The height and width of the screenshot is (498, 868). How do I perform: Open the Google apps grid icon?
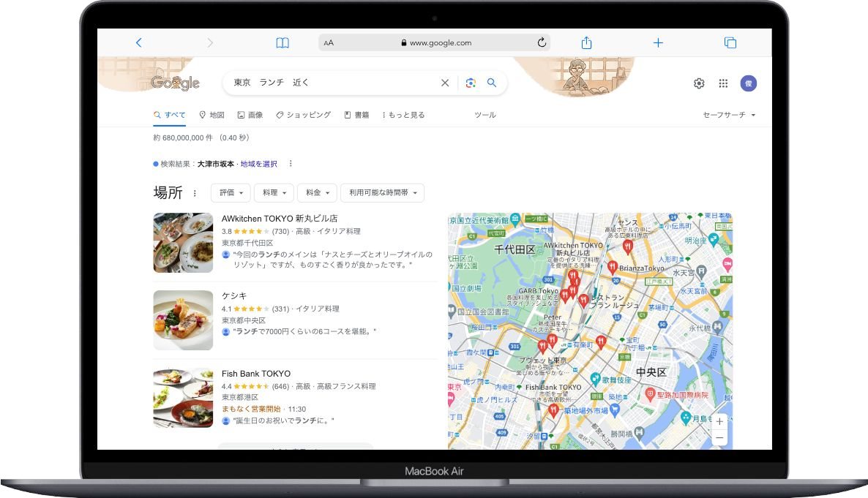[723, 83]
